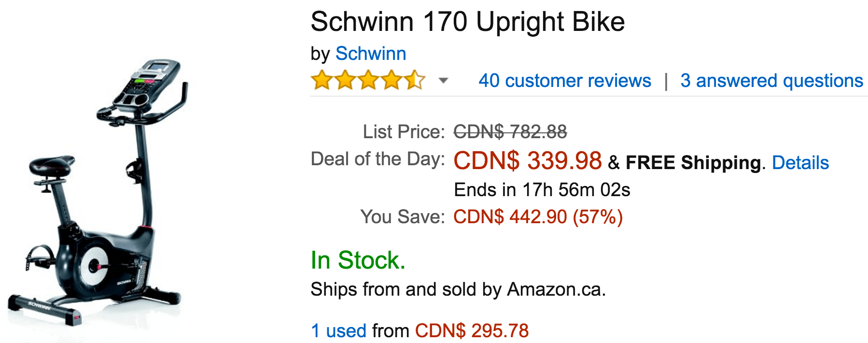868x343 pixels.
Task: Click the first gold rating star
Action: [x=322, y=80]
